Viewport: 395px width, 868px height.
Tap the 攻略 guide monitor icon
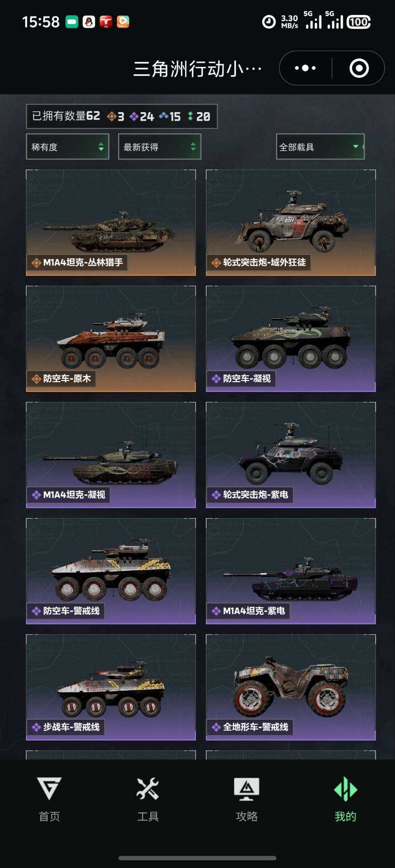click(x=247, y=788)
